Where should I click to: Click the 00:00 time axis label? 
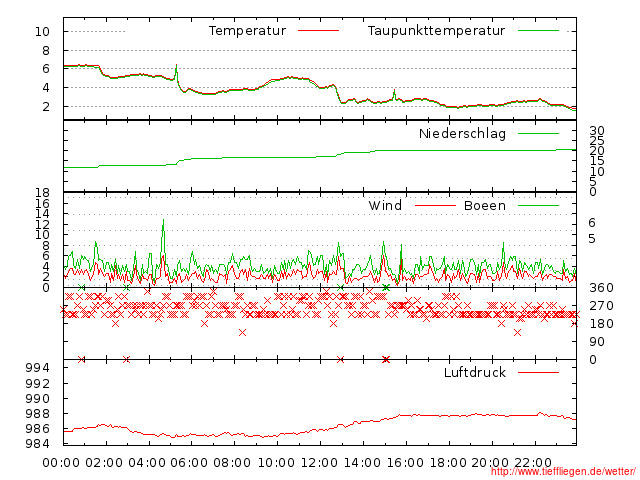(x=61, y=463)
